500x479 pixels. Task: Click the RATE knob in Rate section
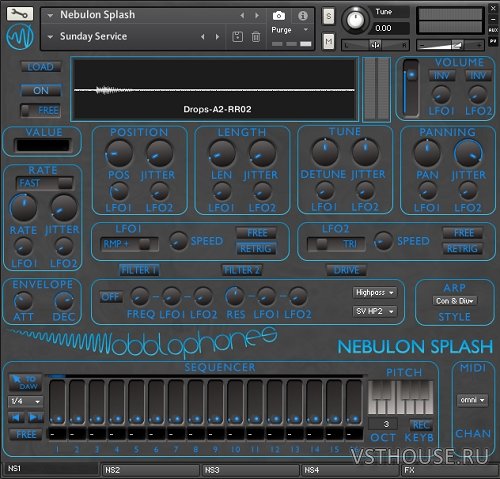click(x=23, y=207)
